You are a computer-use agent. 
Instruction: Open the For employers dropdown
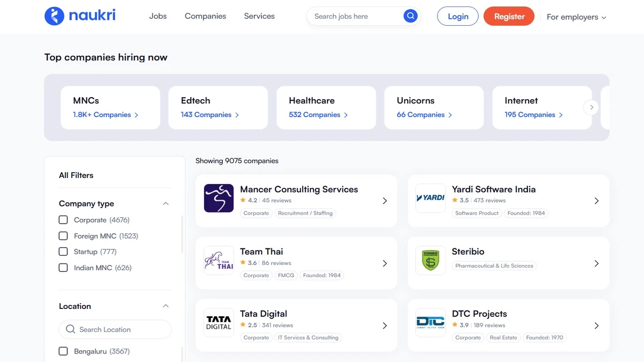click(x=575, y=17)
